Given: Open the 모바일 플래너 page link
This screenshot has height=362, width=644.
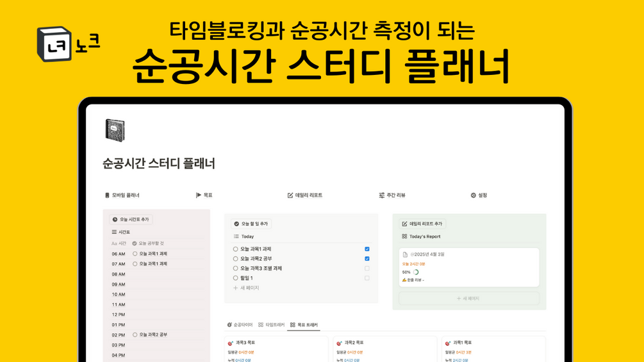Looking at the screenshot, I should pyautogui.click(x=122, y=195).
